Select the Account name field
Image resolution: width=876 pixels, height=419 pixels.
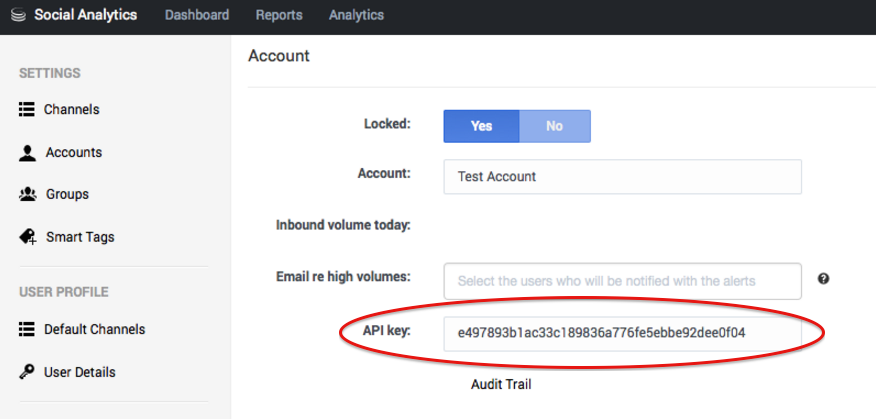tap(622, 176)
